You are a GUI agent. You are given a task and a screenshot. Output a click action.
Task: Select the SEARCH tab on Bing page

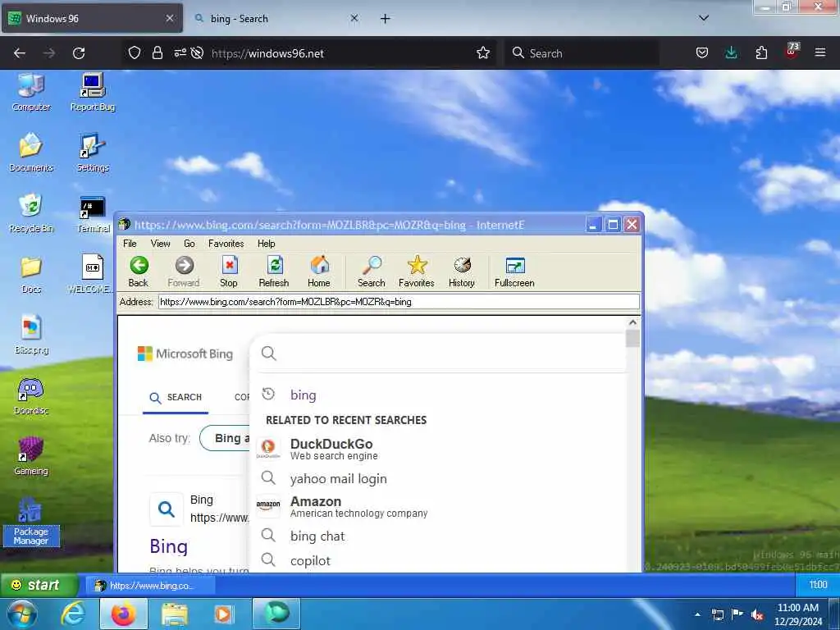click(x=176, y=398)
